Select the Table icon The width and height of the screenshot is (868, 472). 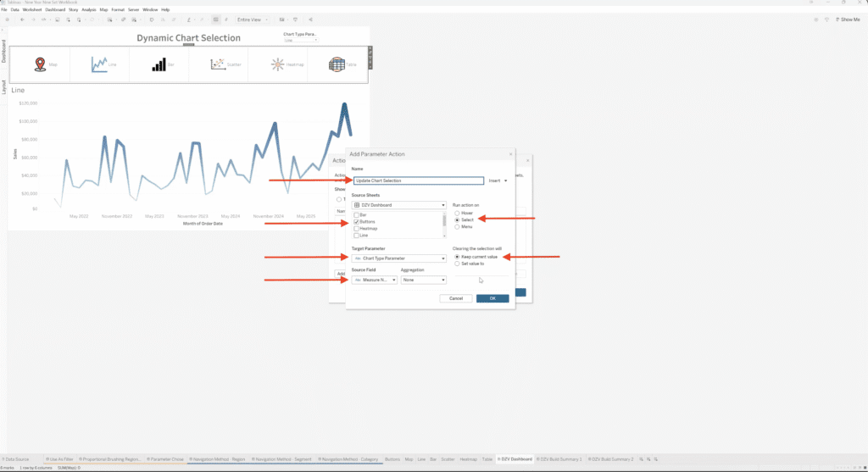[x=337, y=64]
